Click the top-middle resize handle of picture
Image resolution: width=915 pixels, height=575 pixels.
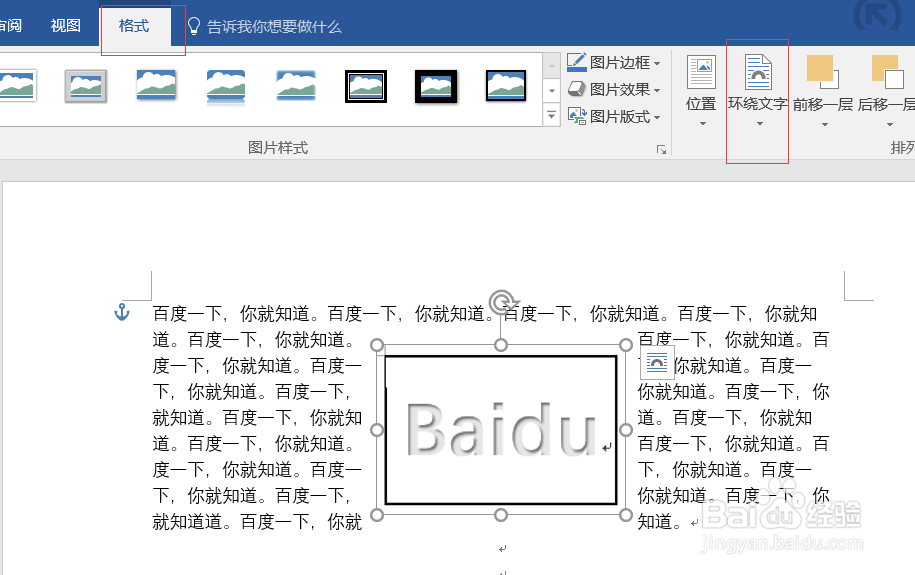tap(501, 345)
